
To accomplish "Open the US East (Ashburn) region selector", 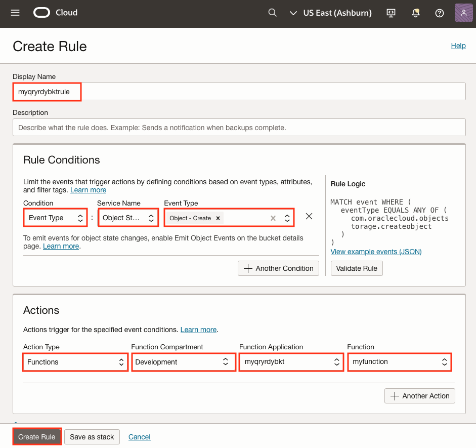I will pos(331,13).
